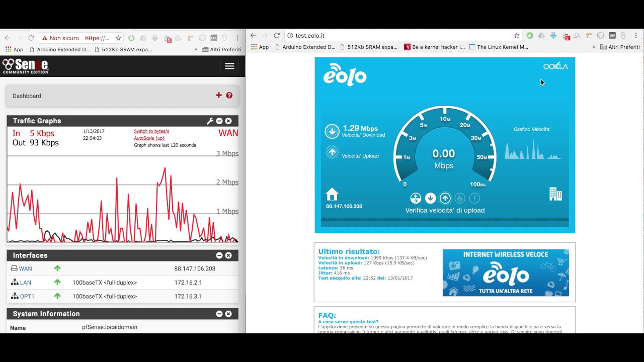Click the ping stage icon under gauge
This screenshot has height=362, width=644.
coord(416,198)
